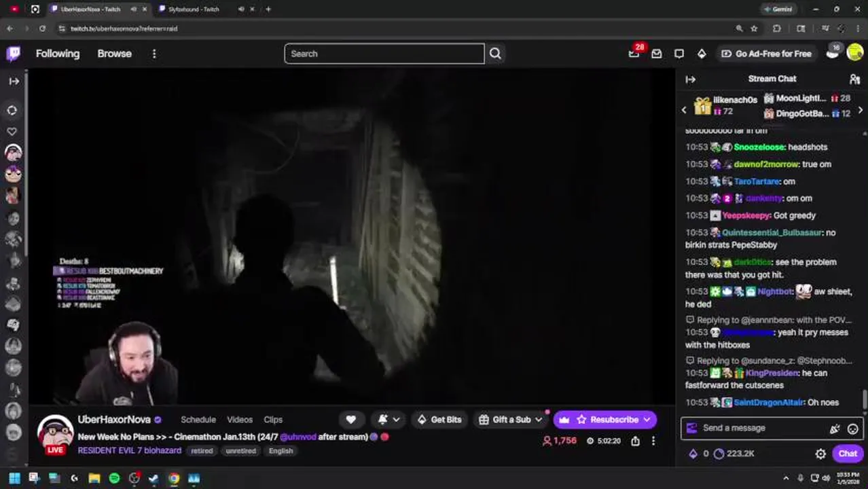Click Quintessential_Bulbasaur username in chat
868x489 pixels.
pyautogui.click(x=772, y=232)
